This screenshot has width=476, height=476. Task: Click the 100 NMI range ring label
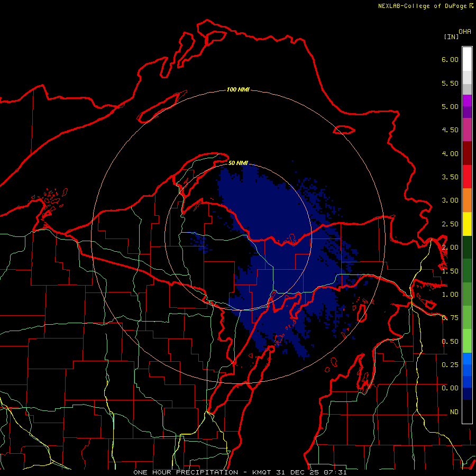(238, 89)
